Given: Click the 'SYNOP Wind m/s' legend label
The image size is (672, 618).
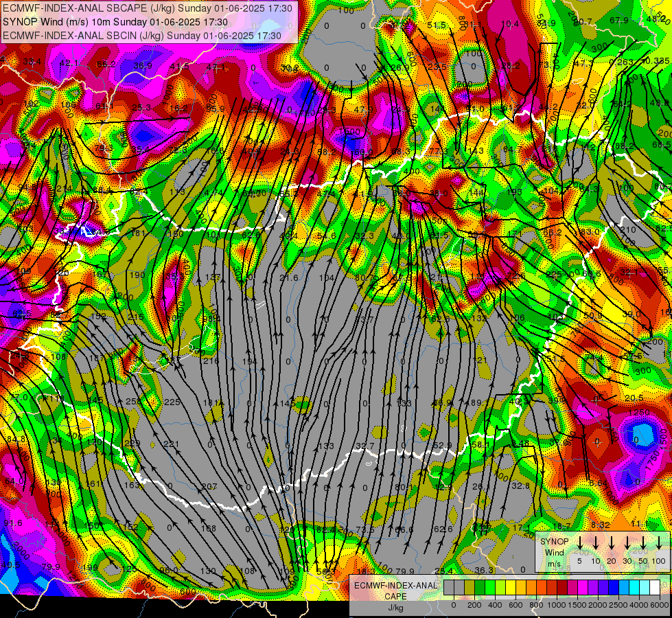Looking at the screenshot, I should point(555,552).
